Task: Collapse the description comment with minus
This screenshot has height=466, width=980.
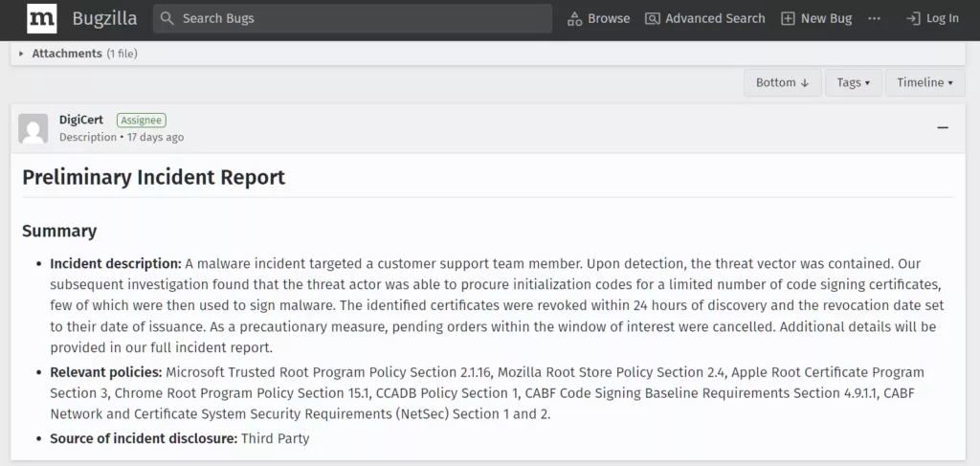Action: click(x=943, y=128)
